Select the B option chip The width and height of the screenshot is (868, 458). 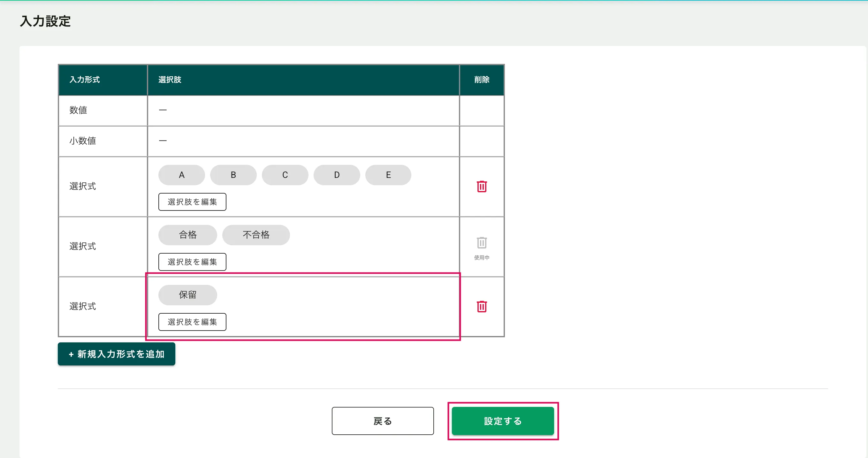pos(233,175)
